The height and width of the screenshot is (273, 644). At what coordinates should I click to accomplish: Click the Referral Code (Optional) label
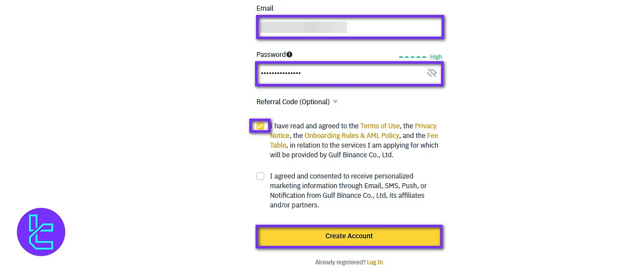tap(293, 102)
